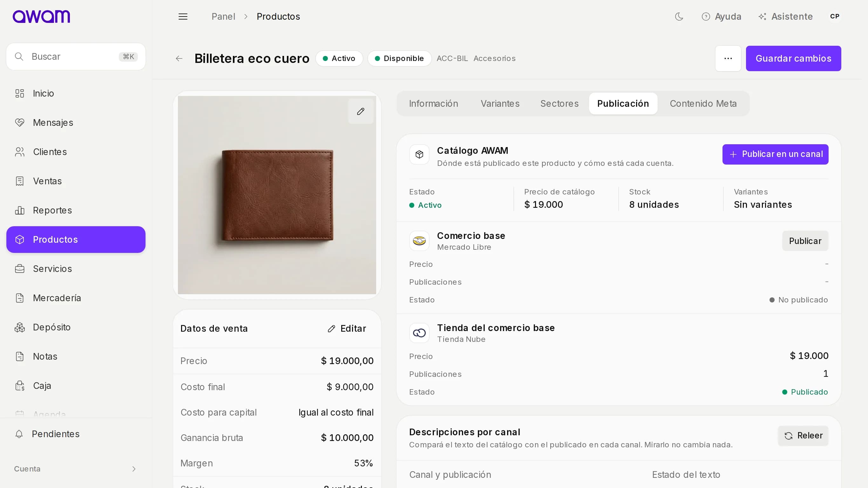Click the Tienda Nube cloud icon
Image resolution: width=868 pixels, height=488 pixels.
click(419, 333)
